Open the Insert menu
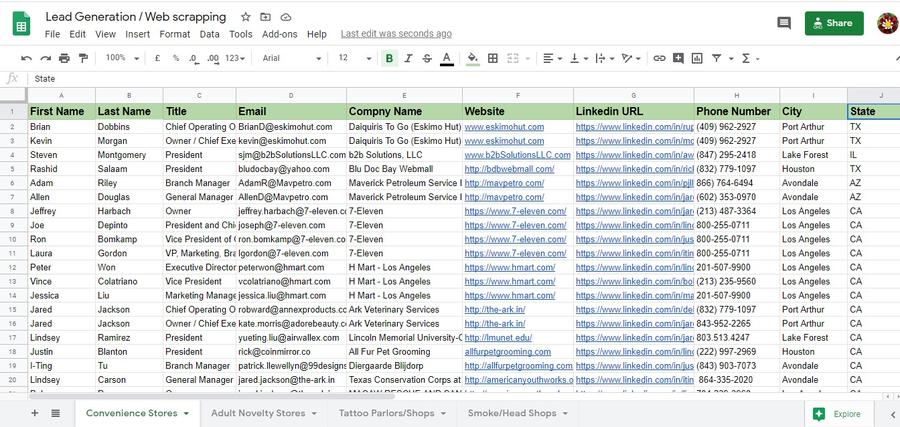 click(x=138, y=34)
